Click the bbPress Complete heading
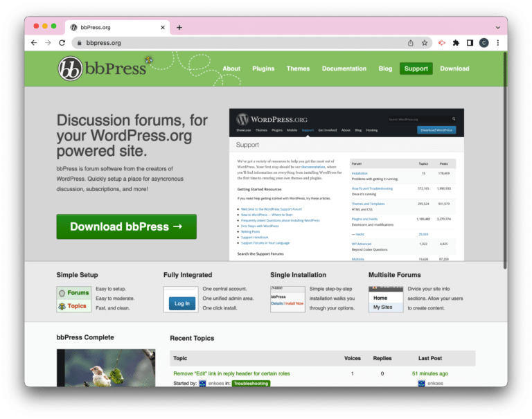 tap(85, 337)
